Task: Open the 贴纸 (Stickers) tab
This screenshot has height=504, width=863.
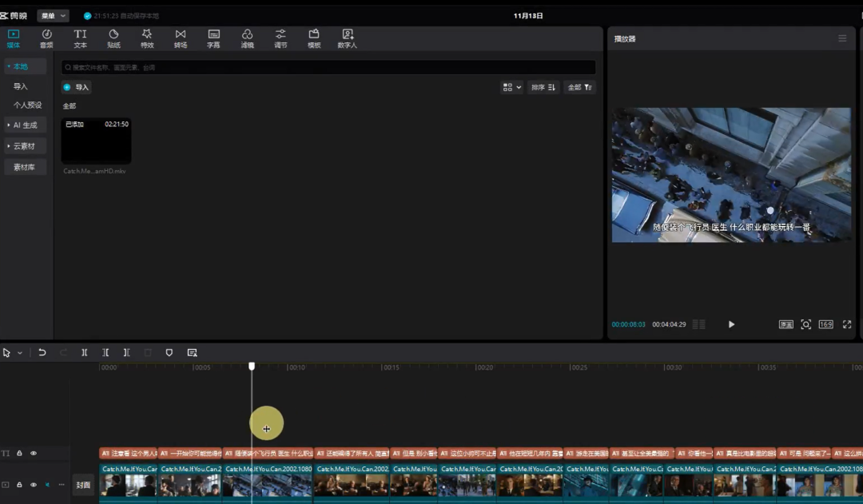Action: point(113,38)
